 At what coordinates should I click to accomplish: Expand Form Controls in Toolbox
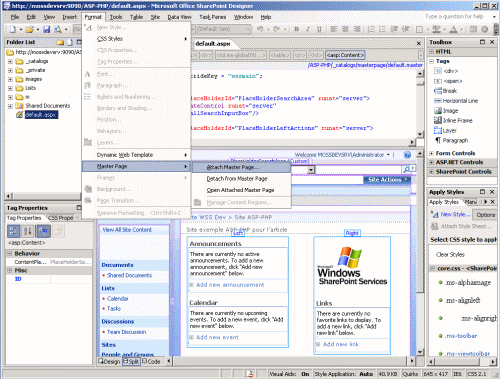coord(431,153)
